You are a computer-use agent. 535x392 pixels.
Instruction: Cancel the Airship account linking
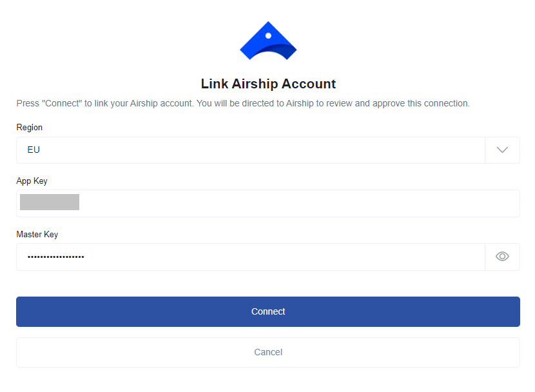pyautogui.click(x=268, y=352)
